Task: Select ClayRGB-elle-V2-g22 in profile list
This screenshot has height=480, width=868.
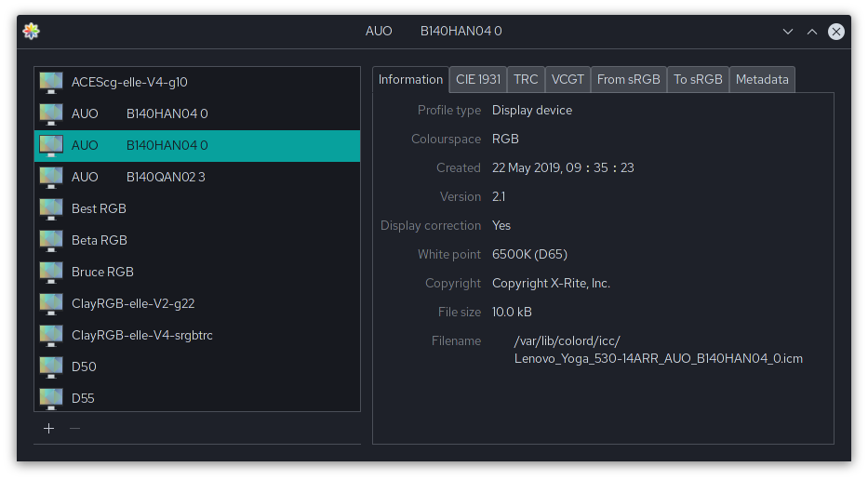Action: (133, 303)
